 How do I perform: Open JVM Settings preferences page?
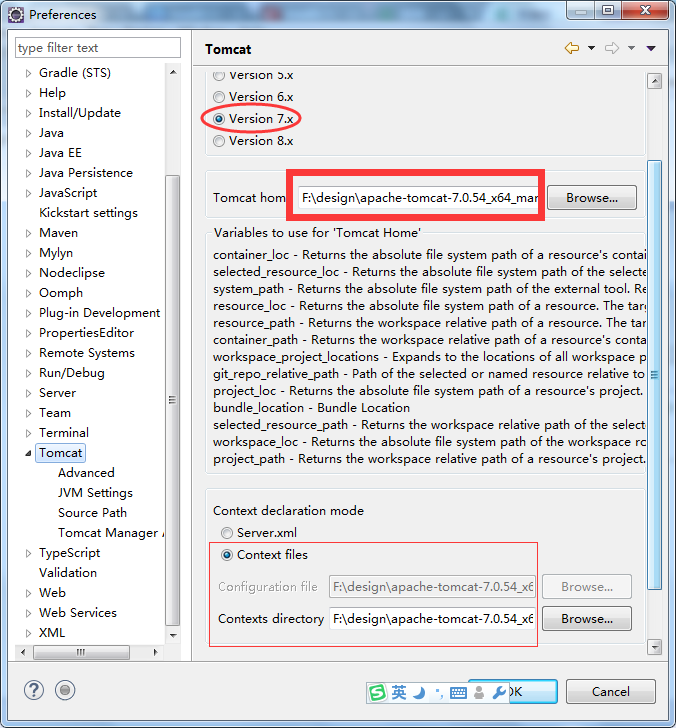click(95, 493)
